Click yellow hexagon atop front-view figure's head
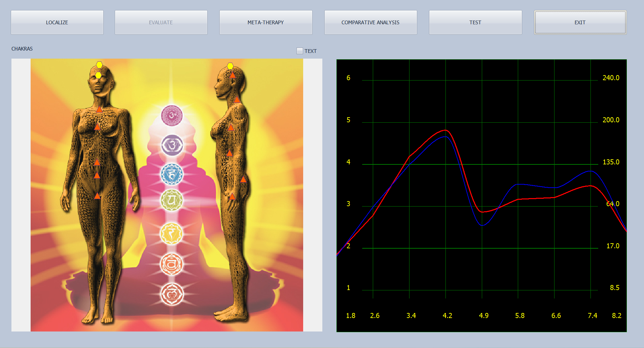 click(99, 65)
